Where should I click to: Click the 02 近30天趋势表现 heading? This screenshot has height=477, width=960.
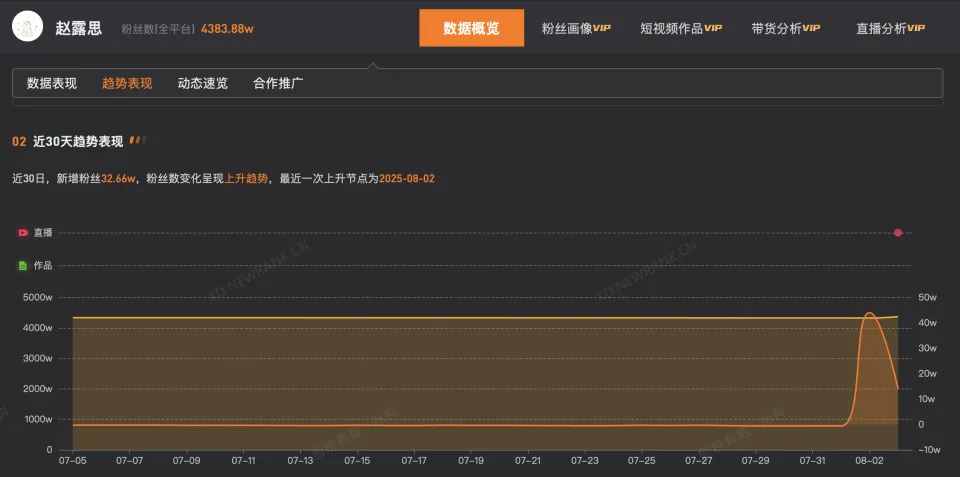tap(68, 141)
